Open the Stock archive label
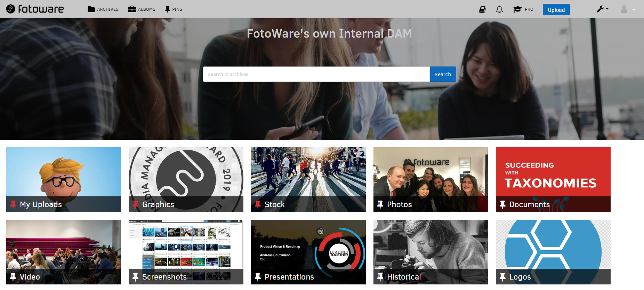 pyautogui.click(x=275, y=205)
